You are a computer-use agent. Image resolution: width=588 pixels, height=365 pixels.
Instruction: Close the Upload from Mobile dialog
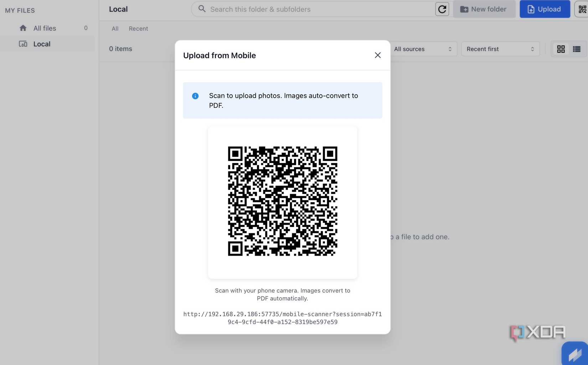tap(378, 55)
